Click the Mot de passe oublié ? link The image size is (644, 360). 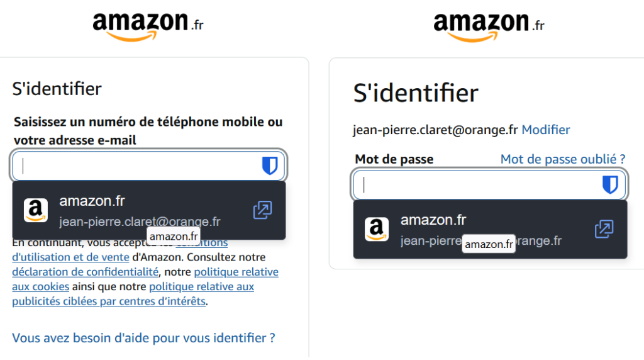[563, 159]
